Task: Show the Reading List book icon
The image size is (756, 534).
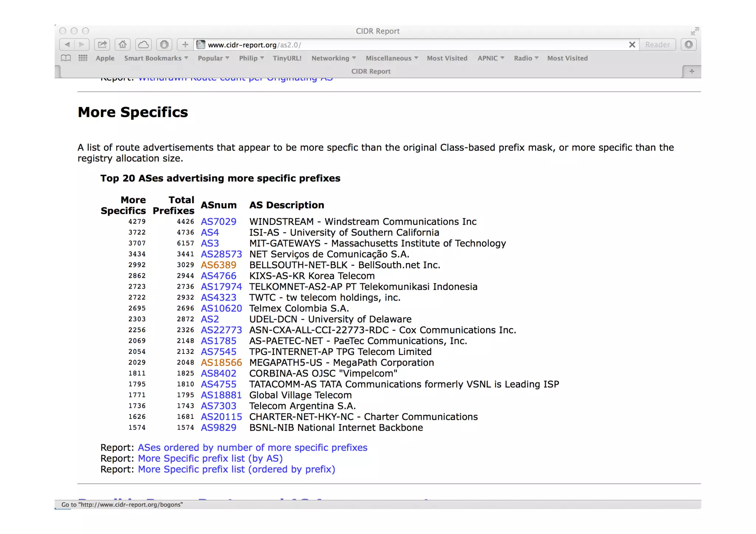Action: (x=66, y=58)
